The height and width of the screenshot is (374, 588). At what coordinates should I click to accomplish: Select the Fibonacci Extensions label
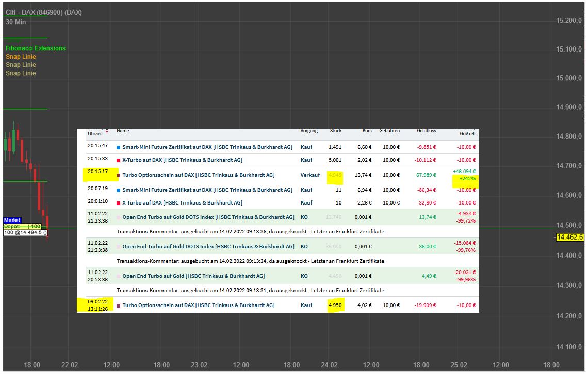coord(36,48)
